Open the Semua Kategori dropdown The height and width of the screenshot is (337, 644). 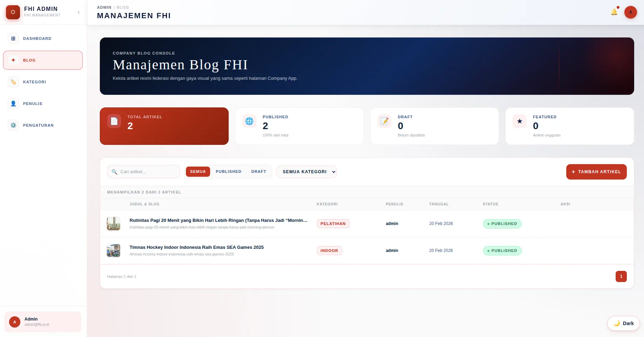point(306,172)
